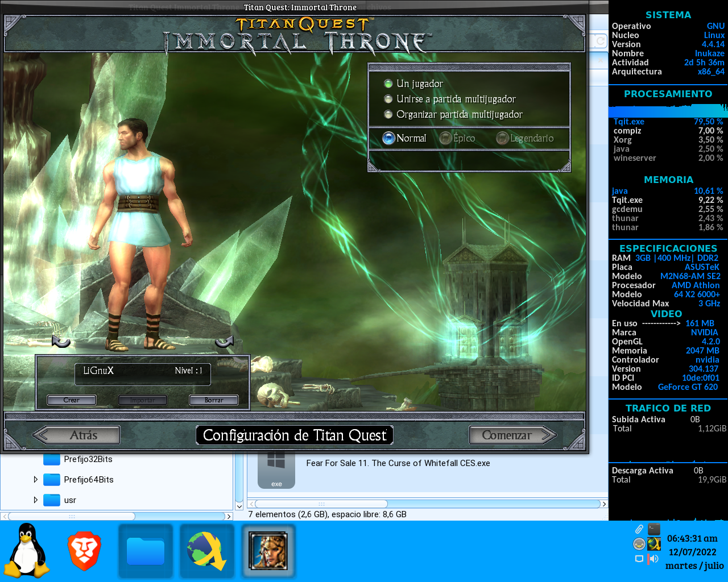Select the LiGnuX character entry
This screenshot has height=582, width=728.
(143, 374)
